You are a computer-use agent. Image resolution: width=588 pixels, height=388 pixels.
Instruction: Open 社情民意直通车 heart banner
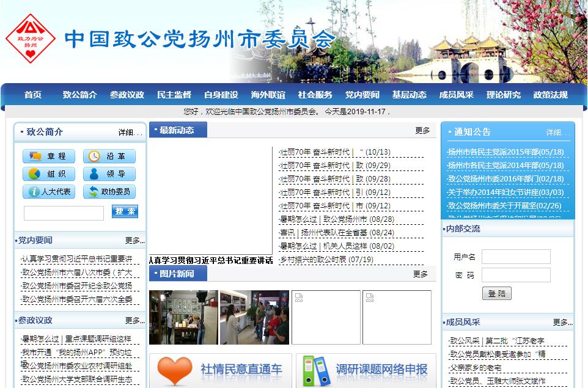(220, 370)
